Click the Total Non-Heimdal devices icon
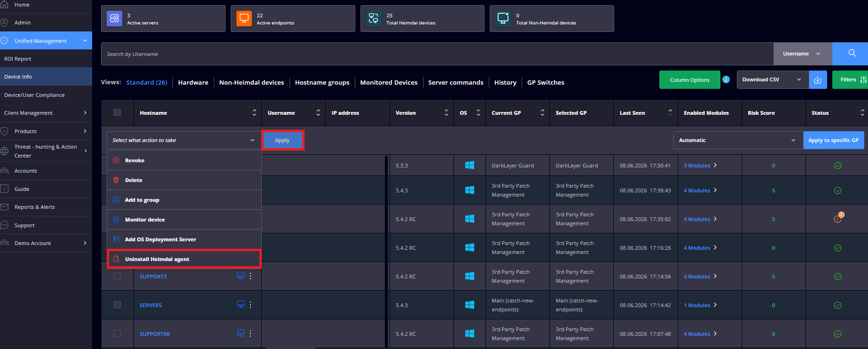 (503, 19)
